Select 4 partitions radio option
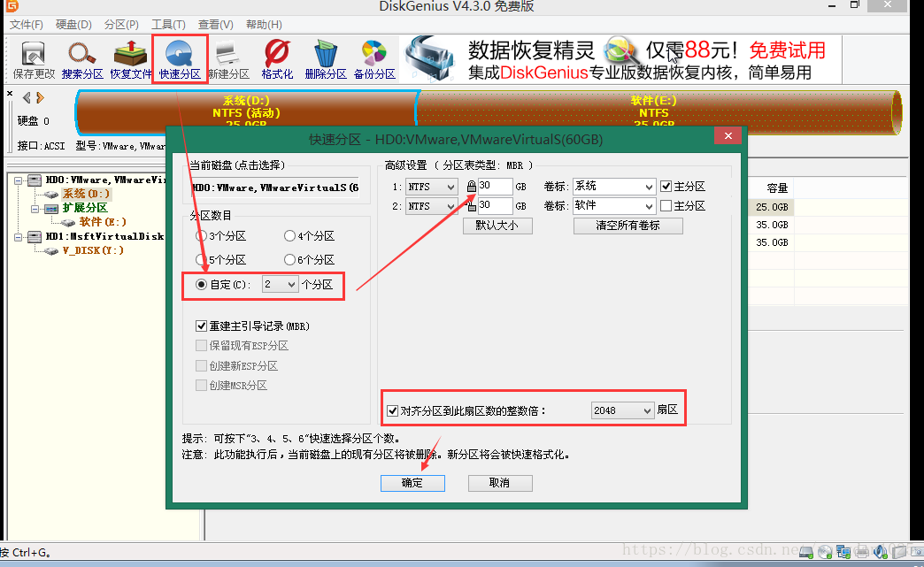Image resolution: width=924 pixels, height=567 pixels. pyautogui.click(x=289, y=236)
